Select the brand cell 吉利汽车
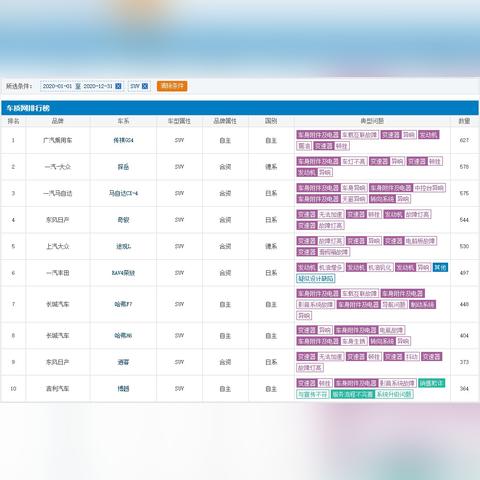Viewport: 480px width, 480px height. click(x=58, y=389)
